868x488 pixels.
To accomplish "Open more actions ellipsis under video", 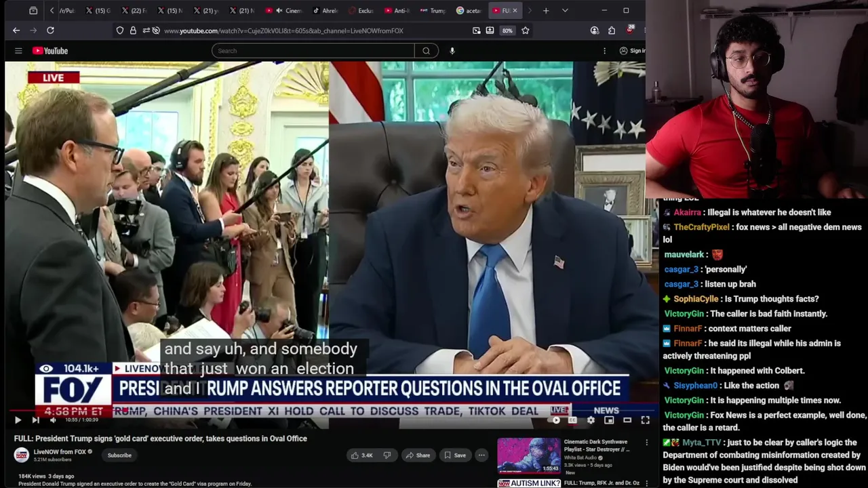I will tap(481, 455).
